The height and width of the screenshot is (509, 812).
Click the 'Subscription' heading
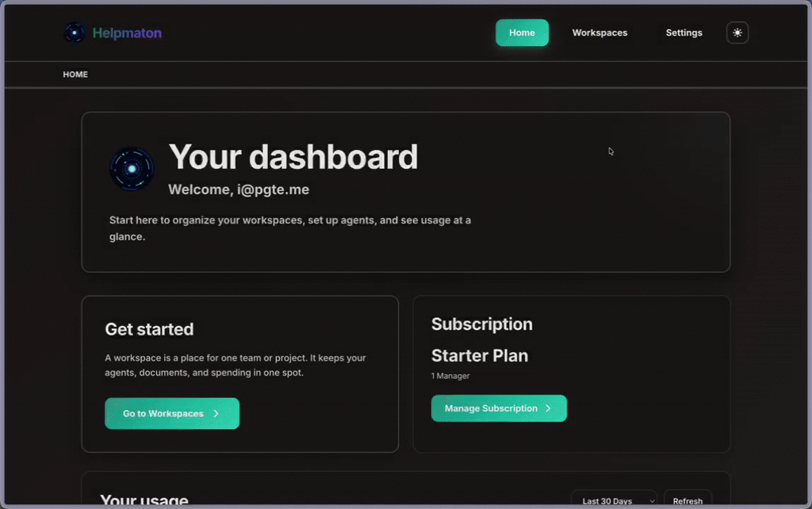tap(481, 324)
